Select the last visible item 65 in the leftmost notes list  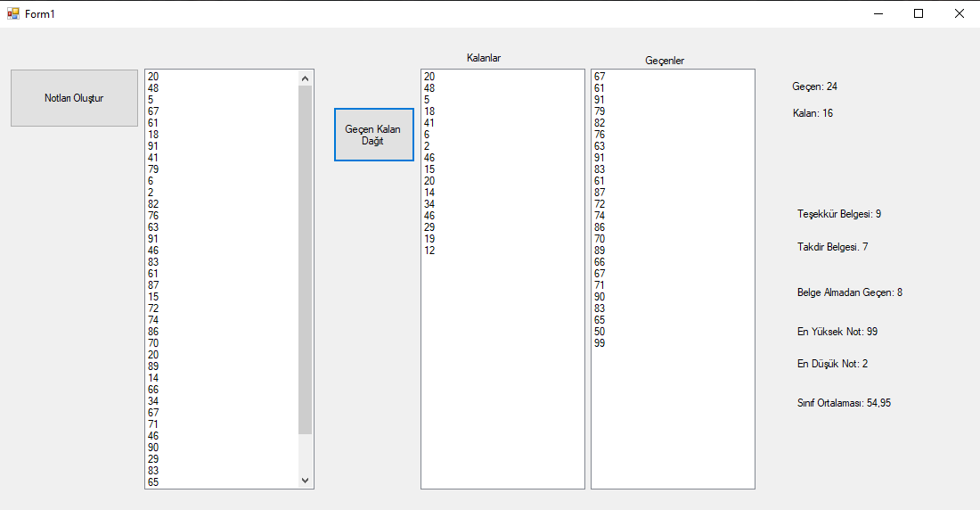pos(153,482)
